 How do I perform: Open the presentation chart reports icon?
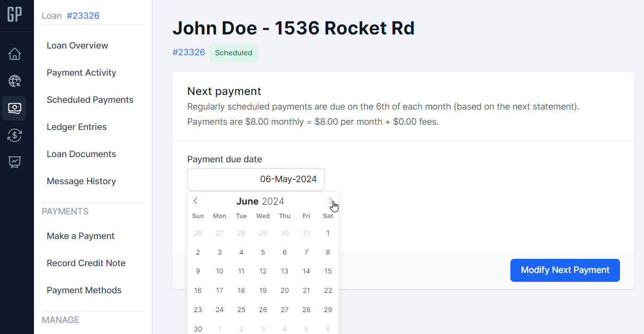tap(15, 162)
